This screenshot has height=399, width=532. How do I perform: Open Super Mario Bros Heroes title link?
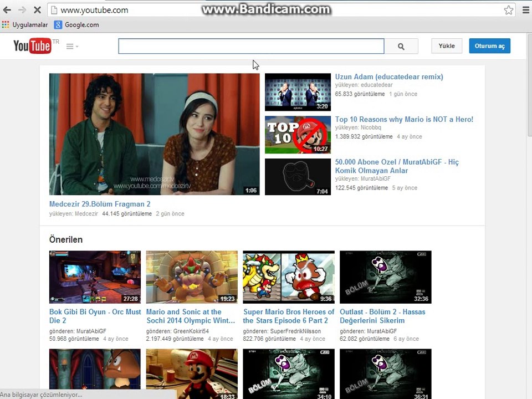point(289,316)
